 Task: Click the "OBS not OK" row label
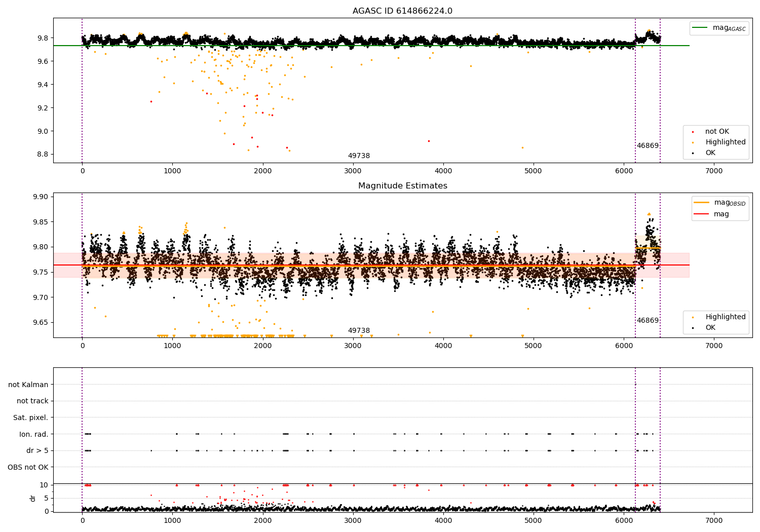tap(28, 467)
